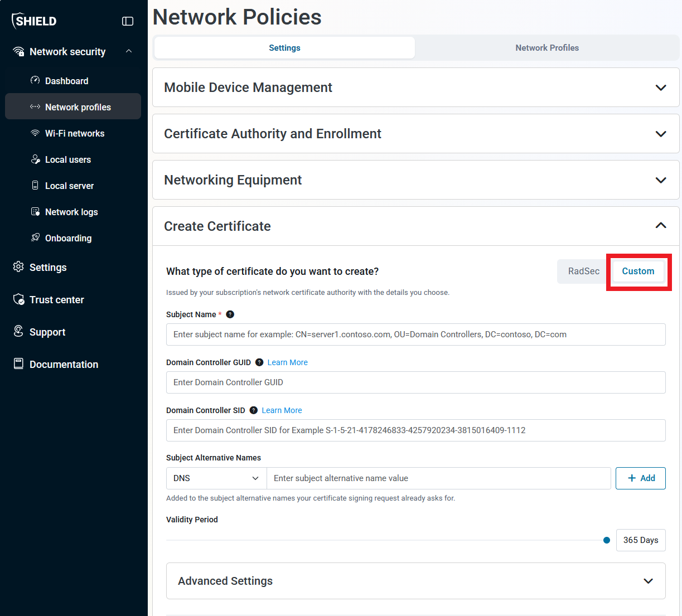Open Onboarding in the sidebar
Screen dimensions: 682x616
tap(73, 238)
